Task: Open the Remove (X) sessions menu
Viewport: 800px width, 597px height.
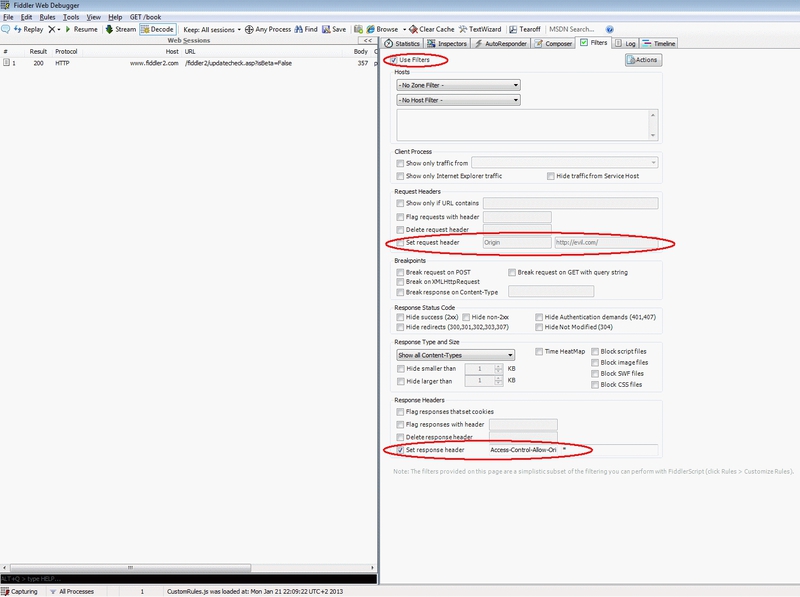Action: 54,30
